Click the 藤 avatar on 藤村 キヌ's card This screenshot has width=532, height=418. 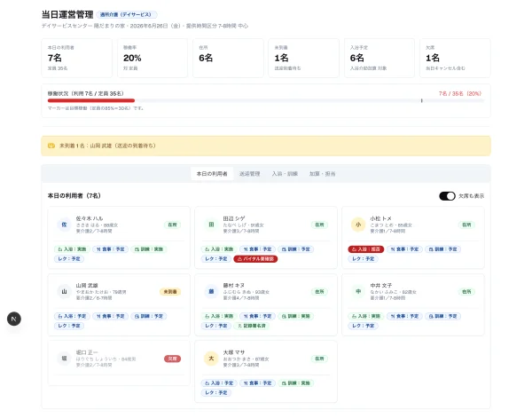[211, 291]
